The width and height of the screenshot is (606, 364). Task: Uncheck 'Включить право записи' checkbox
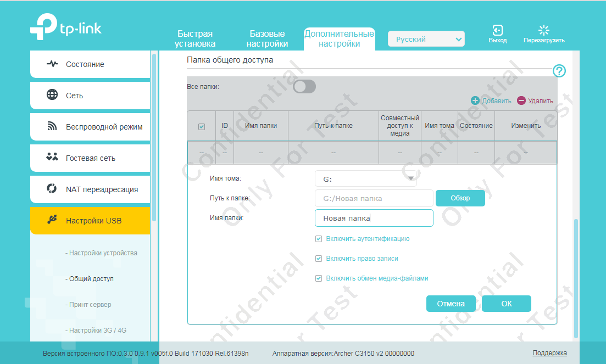(319, 259)
